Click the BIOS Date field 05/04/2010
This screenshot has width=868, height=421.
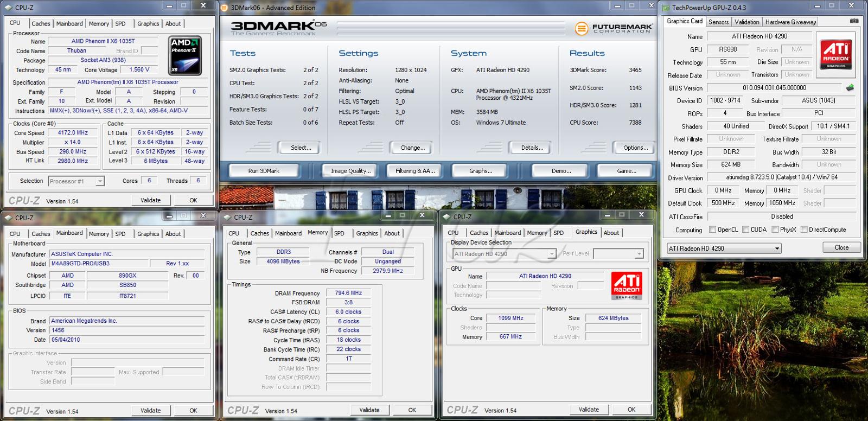(x=127, y=340)
